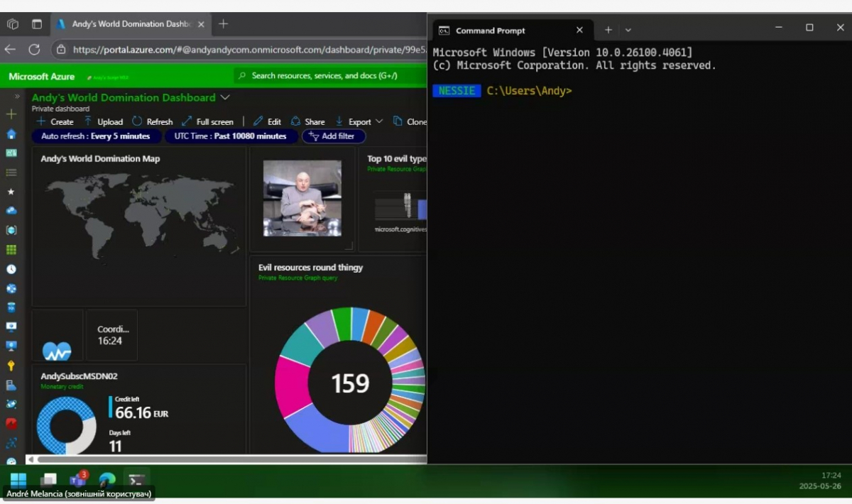Clone the dashboard
This screenshot has height=504, width=852.
coord(410,121)
